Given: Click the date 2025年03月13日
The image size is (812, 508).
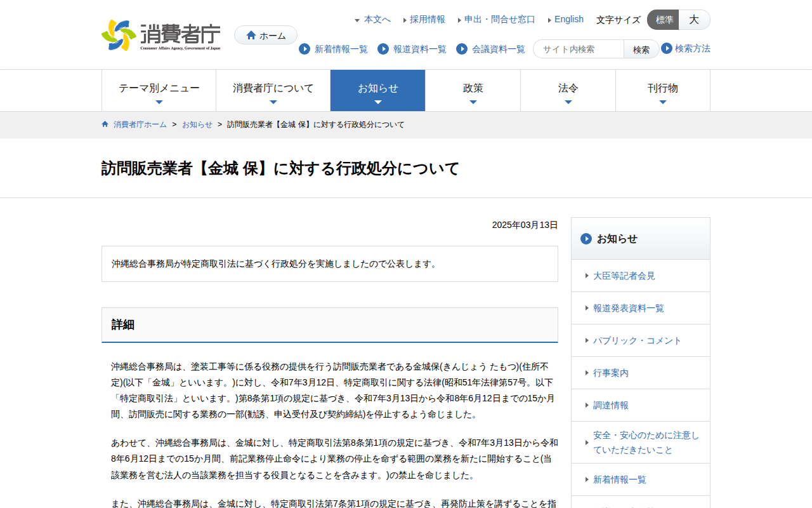Looking at the screenshot, I should click(x=525, y=225).
